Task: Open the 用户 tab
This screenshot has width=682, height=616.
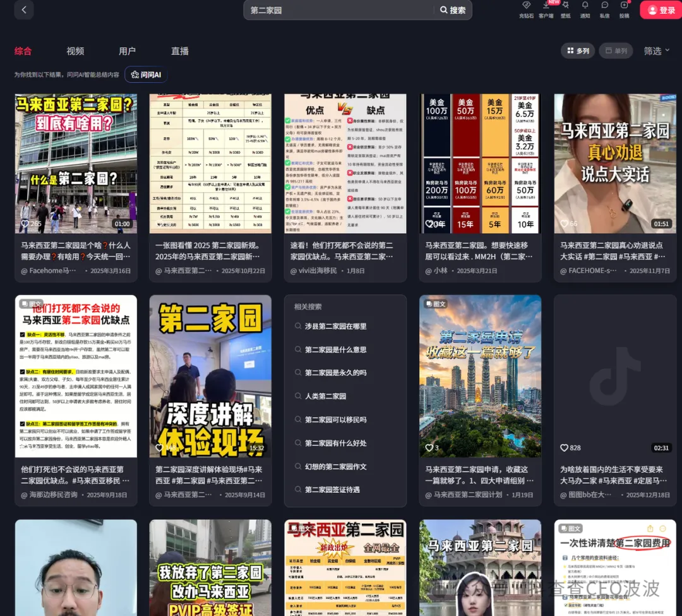Action: pos(128,51)
